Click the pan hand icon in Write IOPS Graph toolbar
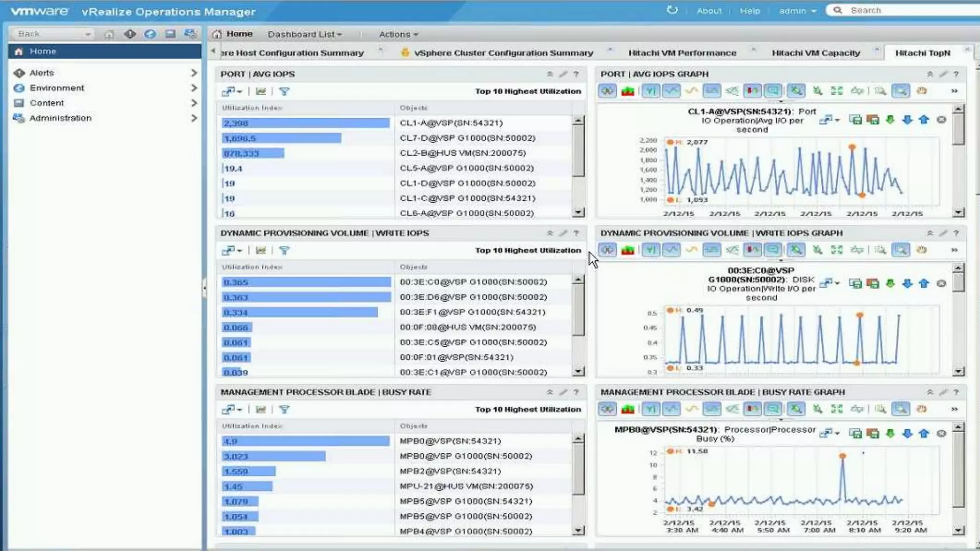The image size is (980, 551). pyautogui.click(x=922, y=250)
